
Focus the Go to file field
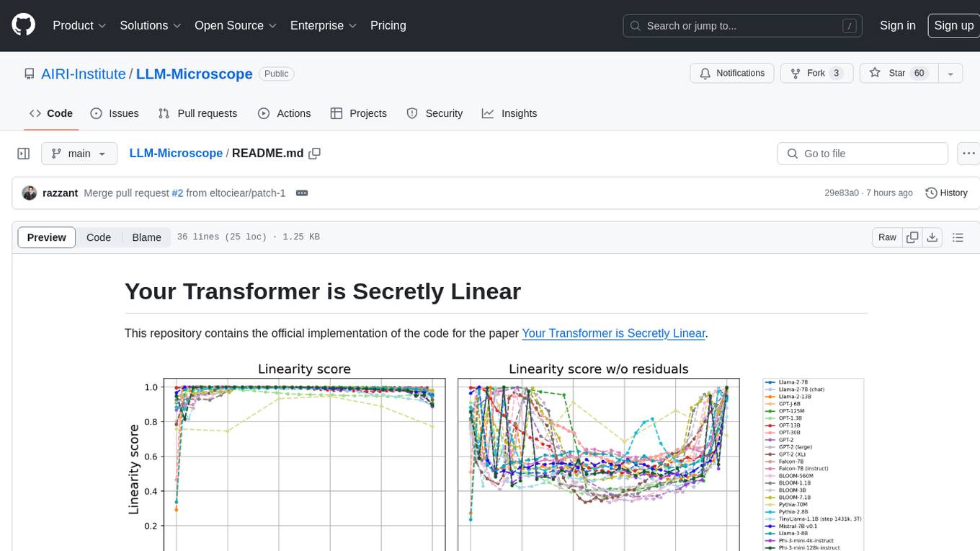coord(863,154)
